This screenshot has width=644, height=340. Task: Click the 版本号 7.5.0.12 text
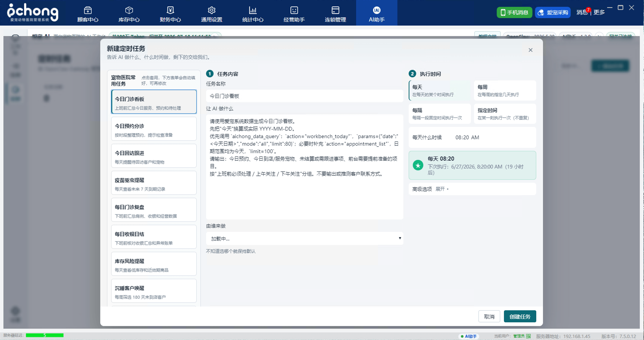[618, 336]
